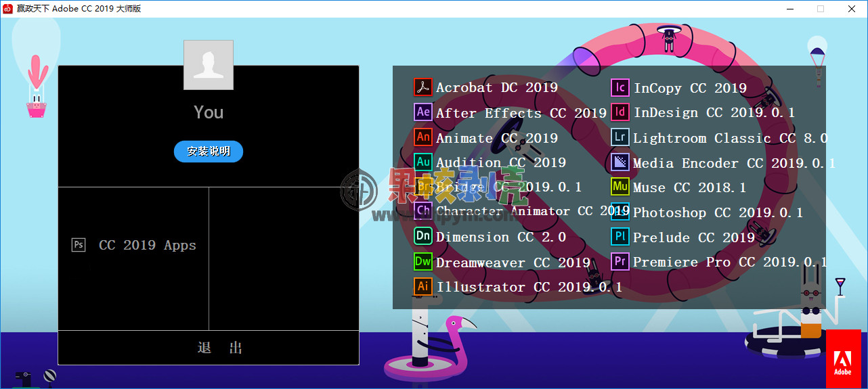The image size is (868, 389).
Task: Click the Animate An icon
Action: 423,137
